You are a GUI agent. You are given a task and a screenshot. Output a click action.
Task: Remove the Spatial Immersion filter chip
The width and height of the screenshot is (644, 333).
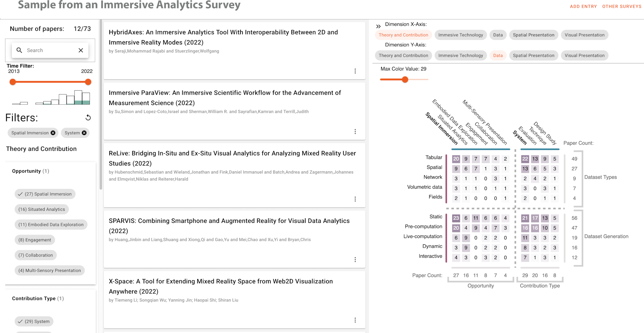click(x=53, y=133)
